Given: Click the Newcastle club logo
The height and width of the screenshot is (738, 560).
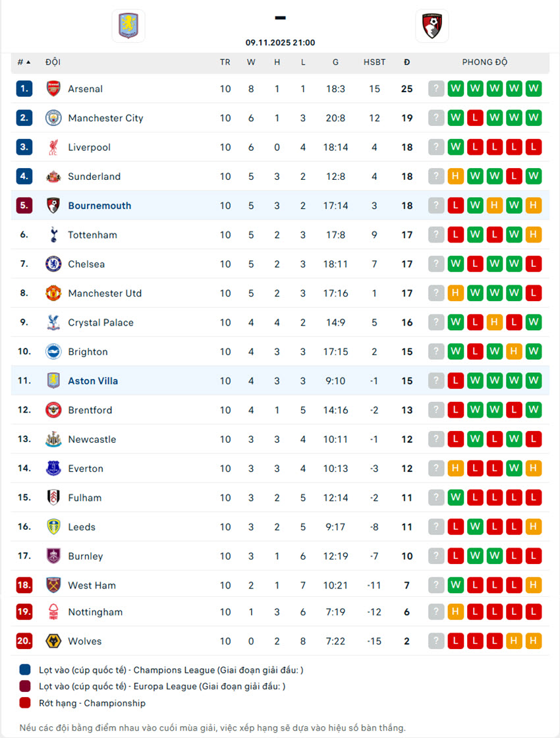Looking at the screenshot, I should pyautogui.click(x=53, y=440).
